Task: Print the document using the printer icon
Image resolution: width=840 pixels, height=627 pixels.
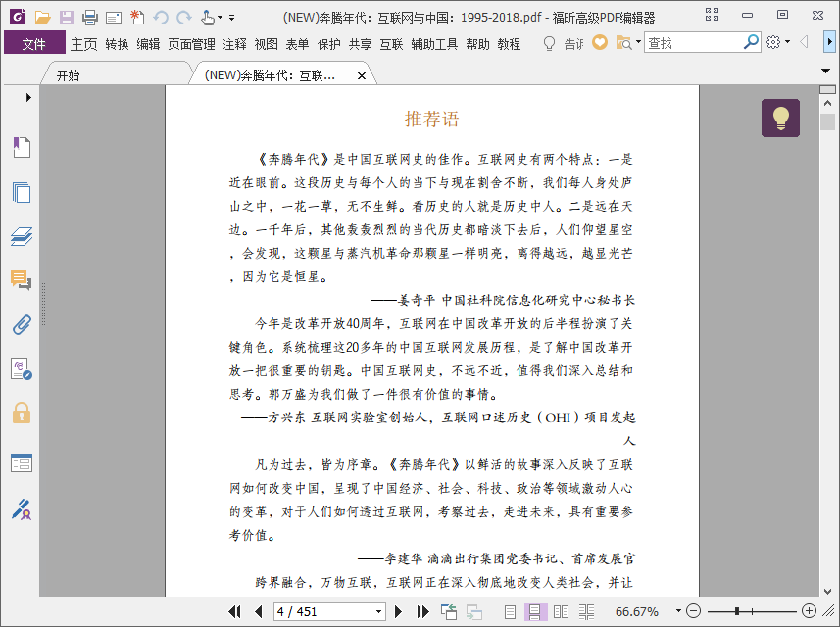Action: pyautogui.click(x=90, y=18)
